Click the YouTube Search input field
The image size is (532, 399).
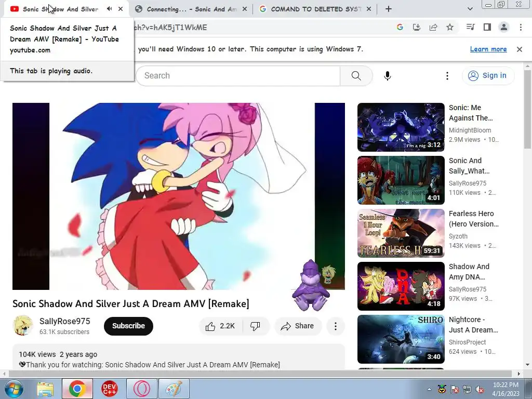pos(238,76)
